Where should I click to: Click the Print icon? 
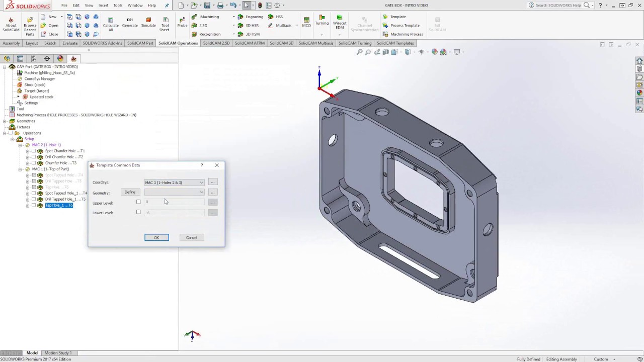click(x=220, y=6)
